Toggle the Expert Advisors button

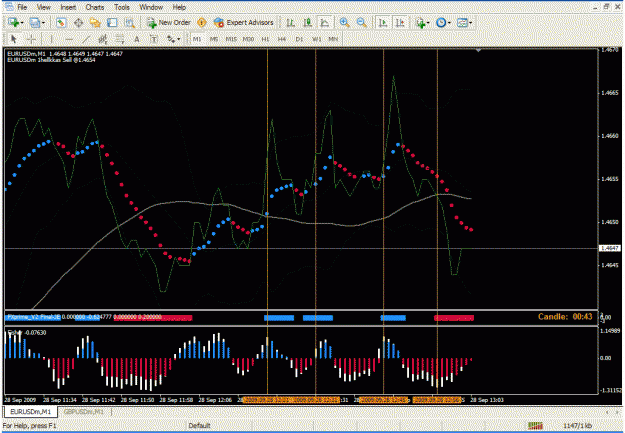click(x=244, y=23)
